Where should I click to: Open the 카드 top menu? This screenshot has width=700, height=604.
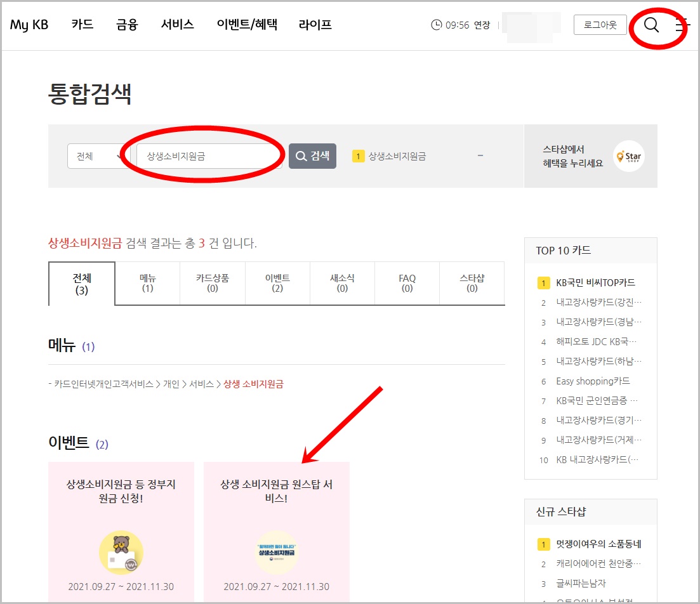pyautogui.click(x=82, y=24)
